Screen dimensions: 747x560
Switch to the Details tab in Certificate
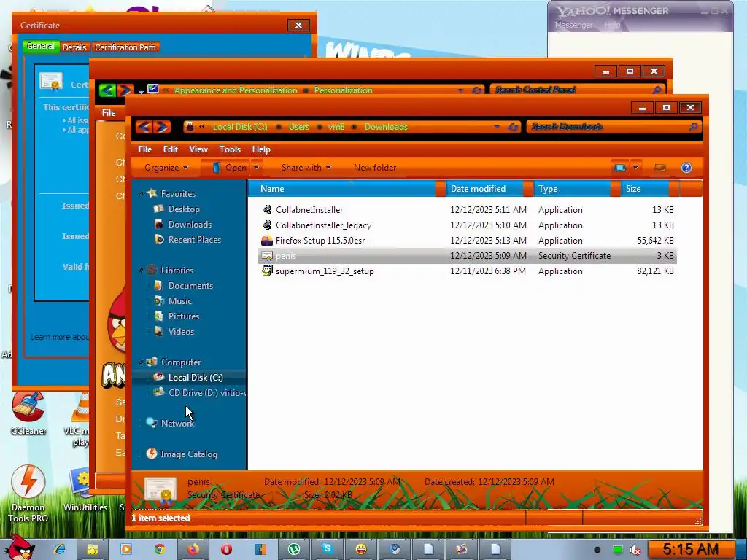74,47
